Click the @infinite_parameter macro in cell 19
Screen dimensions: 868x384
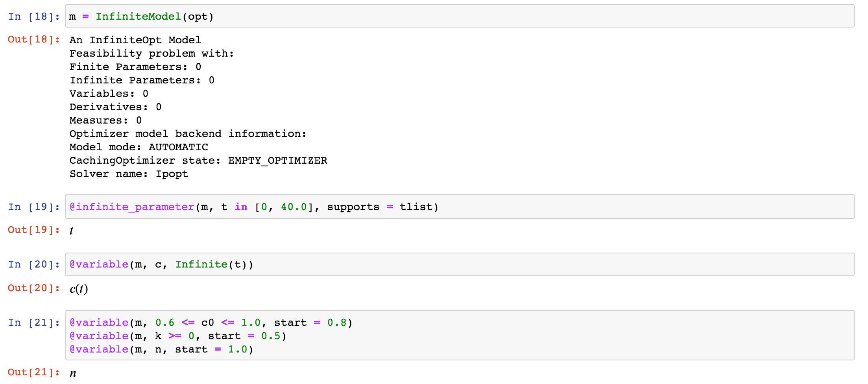pyautogui.click(x=132, y=207)
